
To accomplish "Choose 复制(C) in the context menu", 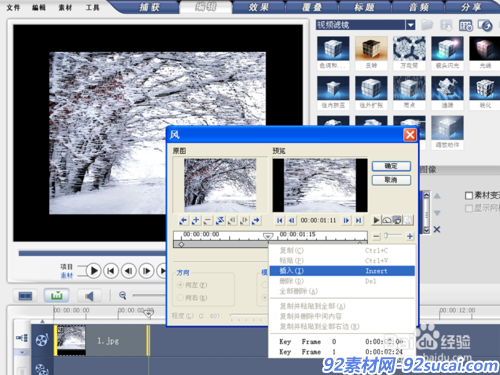I will tap(342, 250).
